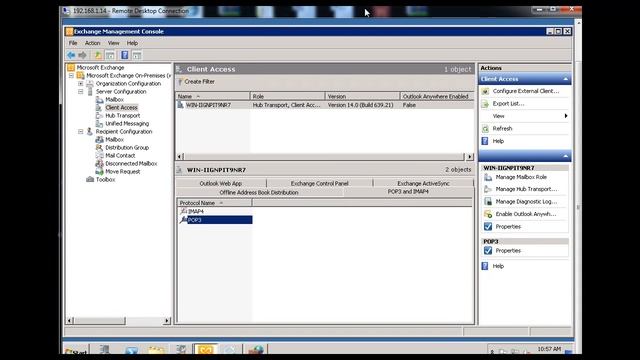Select server row WIN-IIGNPIT9NR7
The height and width of the screenshot is (360, 640).
[x=325, y=105]
